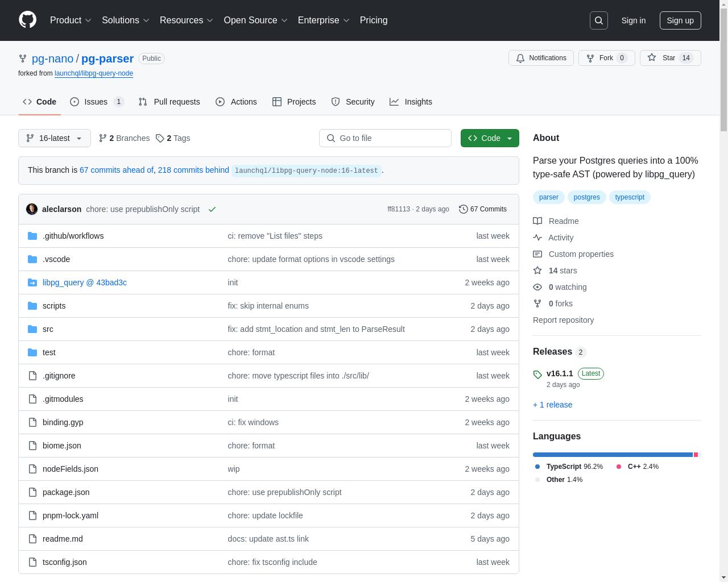Open the launchql/libpg-query-node fork source link
This screenshot has width=728, height=582.
coord(94,73)
